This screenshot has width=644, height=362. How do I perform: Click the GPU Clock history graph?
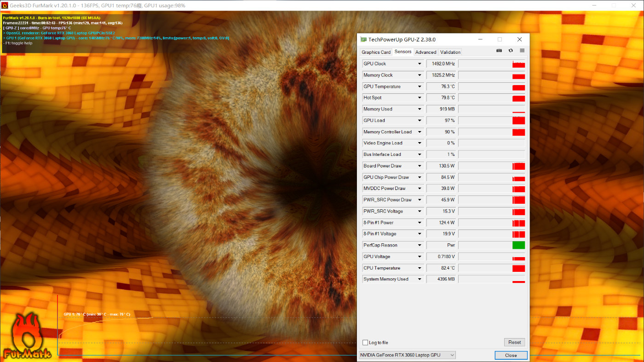tap(492, 64)
